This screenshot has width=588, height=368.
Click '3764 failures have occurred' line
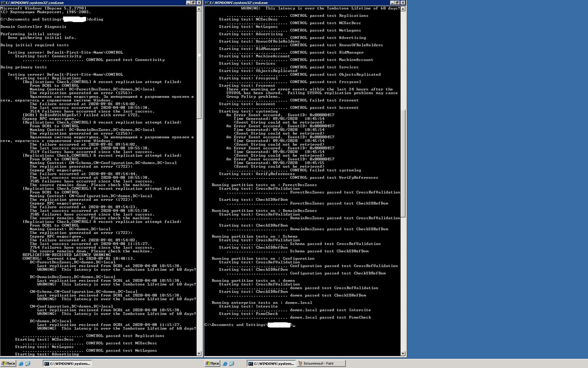pyautogui.click(x=92, y=247)
